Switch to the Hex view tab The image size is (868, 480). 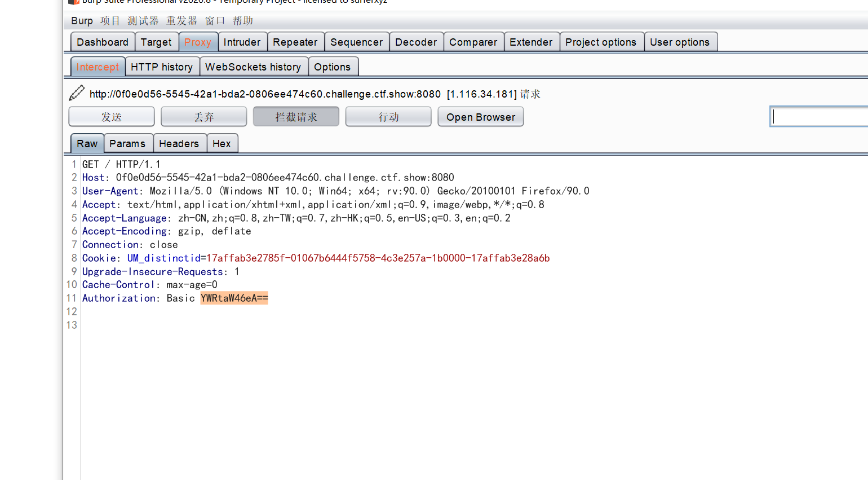222,143
